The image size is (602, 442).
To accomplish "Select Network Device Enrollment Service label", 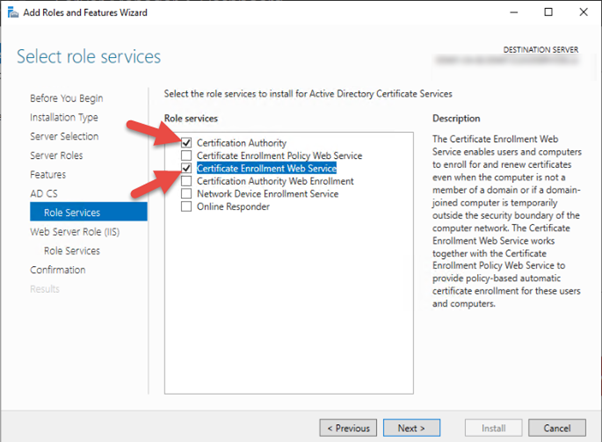I will (x=268, y=194).
